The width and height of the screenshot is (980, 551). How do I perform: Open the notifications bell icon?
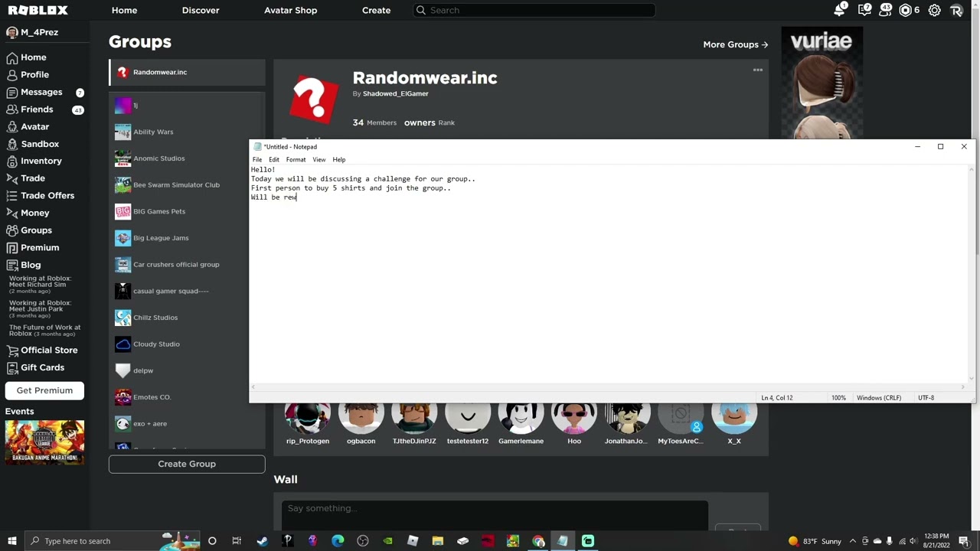click(x=840, y=10)
